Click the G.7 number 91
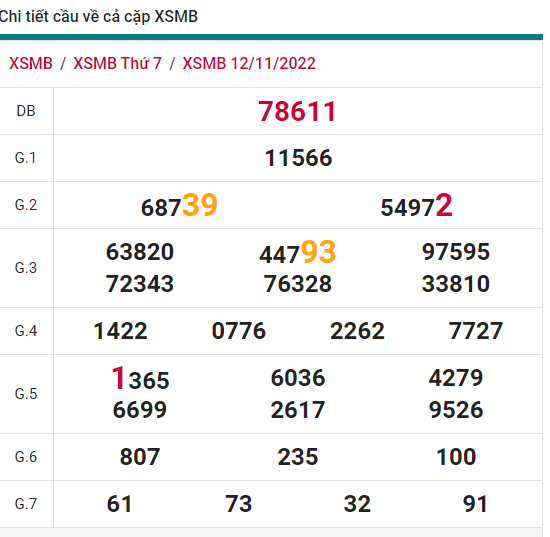Viewport: 550px width, 537px height. tap(475, 504)
